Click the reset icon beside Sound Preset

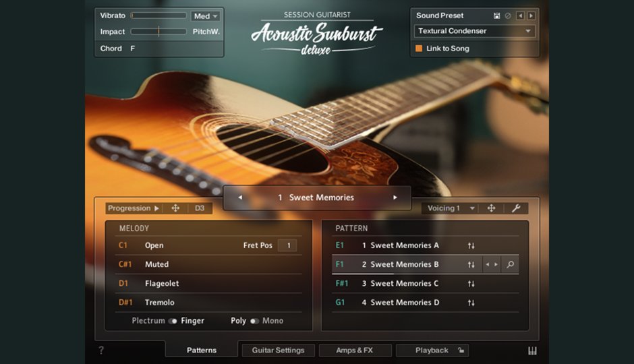(x=508, y=16)
